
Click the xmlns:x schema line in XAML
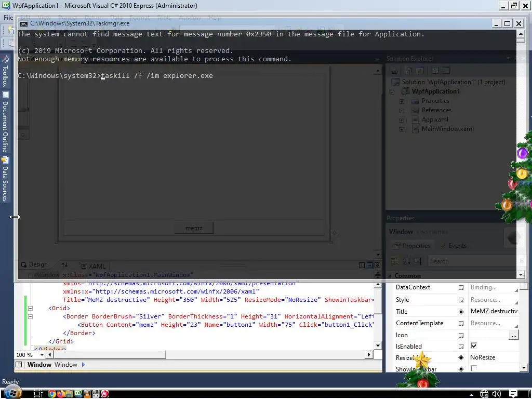pyautogui.click(x=161, y=291)
